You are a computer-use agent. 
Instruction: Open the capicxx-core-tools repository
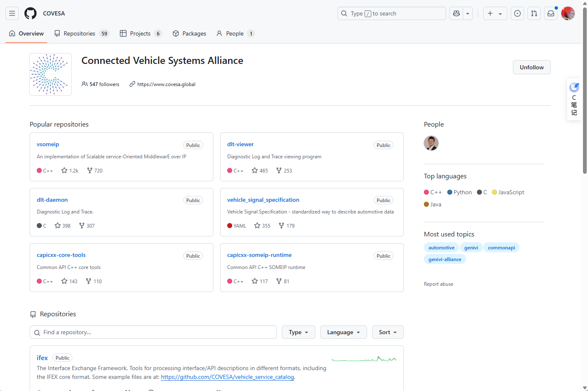point(61,255)
